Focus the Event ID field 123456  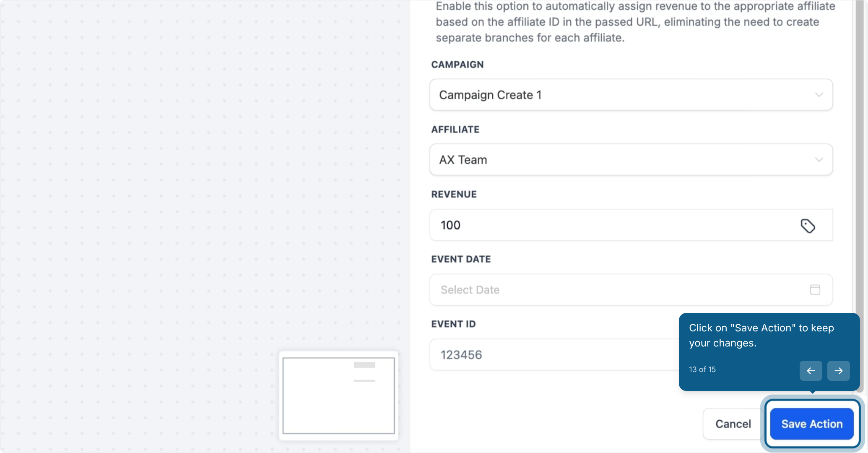coord(554,355)
